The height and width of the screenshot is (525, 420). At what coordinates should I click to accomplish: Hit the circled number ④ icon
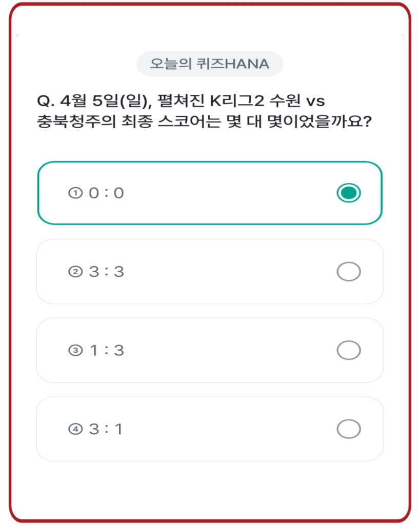coord(75,429)
